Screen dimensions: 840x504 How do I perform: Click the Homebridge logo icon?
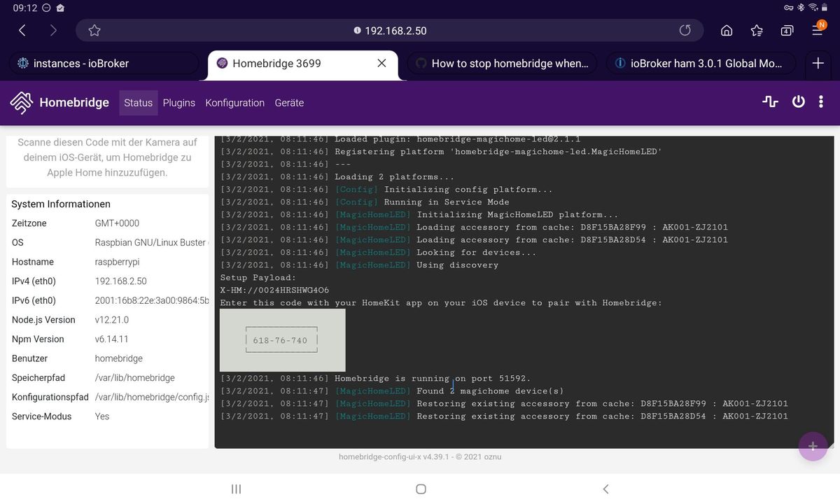click(x=22, y=102)
